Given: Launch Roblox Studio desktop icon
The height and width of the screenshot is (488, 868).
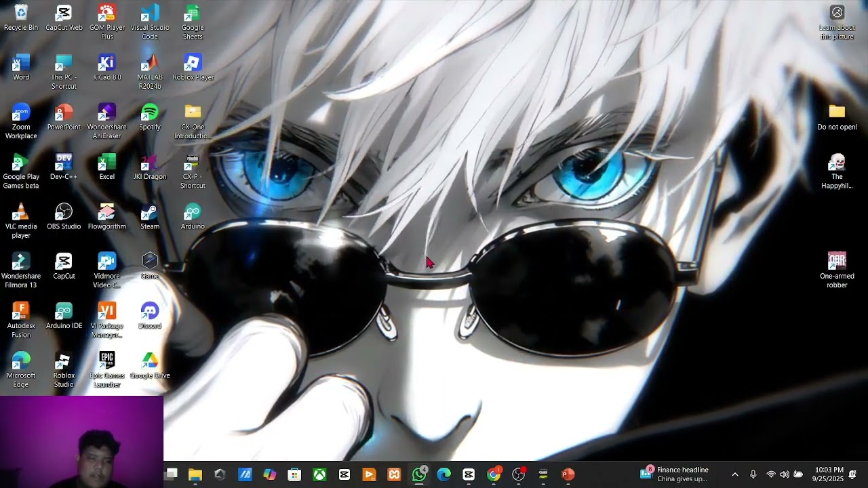Looking at the screenshot, I should (x=64, y=370).
